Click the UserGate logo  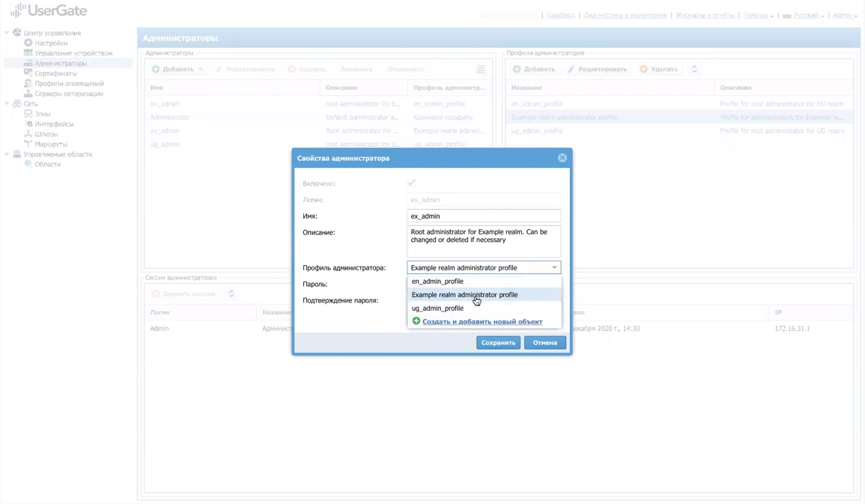point(49,10)
